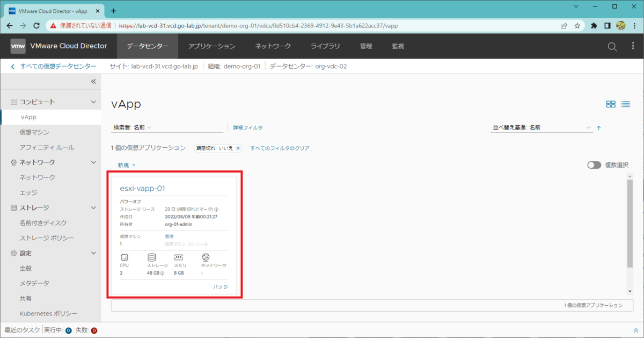Click the not-secure warning icon
Screen dimensions: 644x338
pos(53,25)
